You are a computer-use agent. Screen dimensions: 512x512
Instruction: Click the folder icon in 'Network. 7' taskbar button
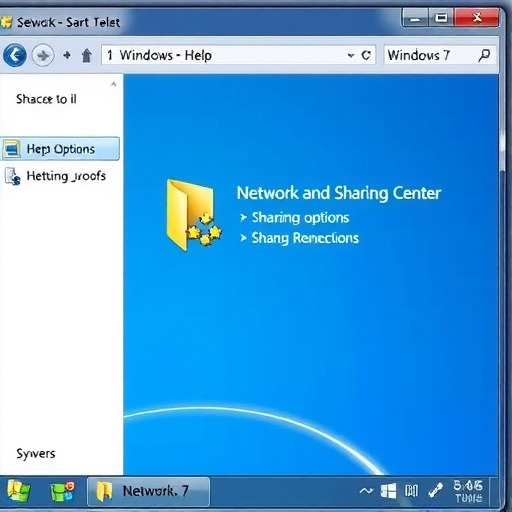click(x=104, y=492)
